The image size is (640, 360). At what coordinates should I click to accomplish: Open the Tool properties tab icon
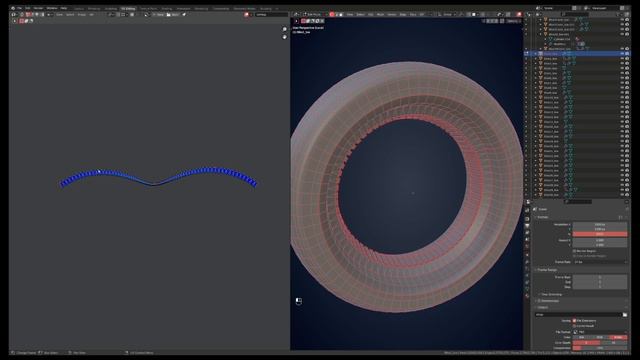coord(527,210)
